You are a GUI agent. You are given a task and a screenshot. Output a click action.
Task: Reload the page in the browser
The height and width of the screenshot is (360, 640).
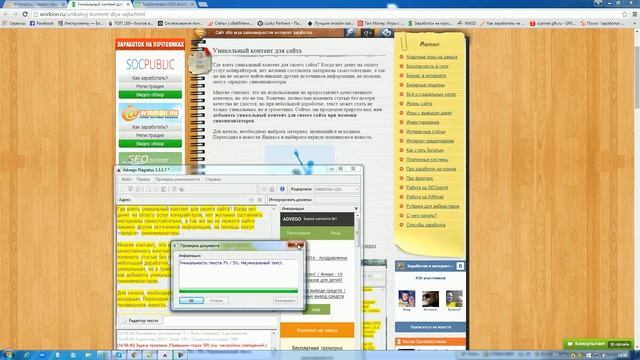[25, 14]
